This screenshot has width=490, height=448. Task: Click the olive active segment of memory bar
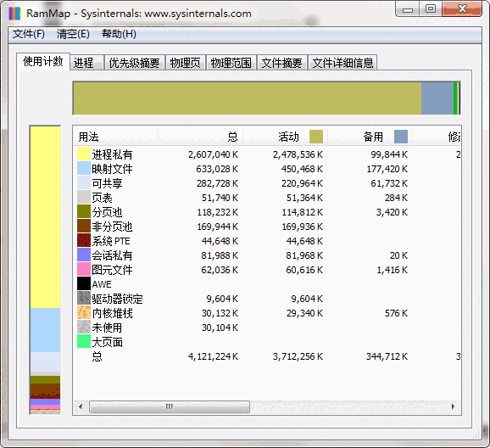pyautogui.click(x=248, y=98)
